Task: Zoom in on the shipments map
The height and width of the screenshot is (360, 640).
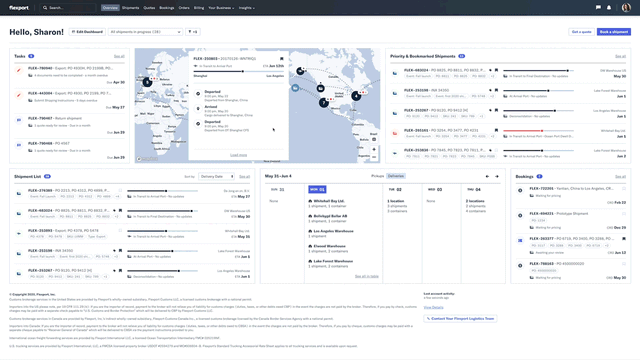Action: click(374, 149)
